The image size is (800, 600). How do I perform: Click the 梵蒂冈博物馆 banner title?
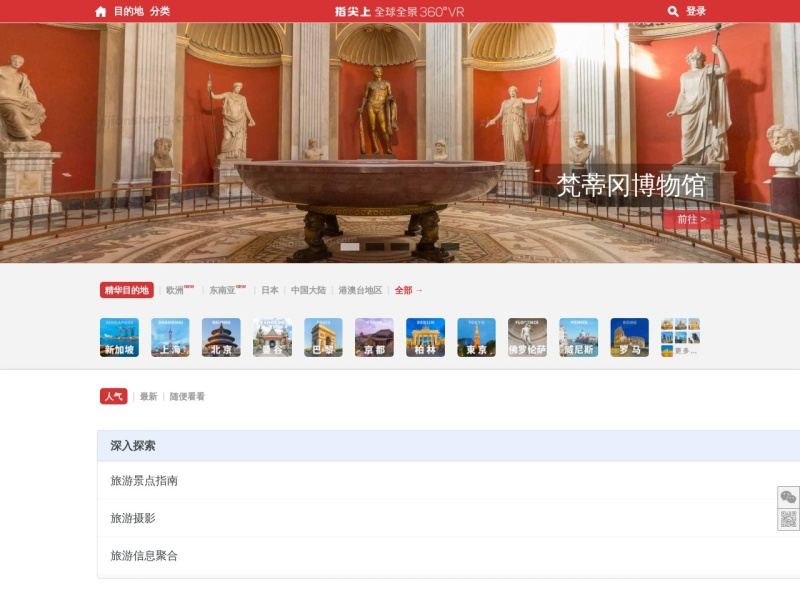point(631,185)
